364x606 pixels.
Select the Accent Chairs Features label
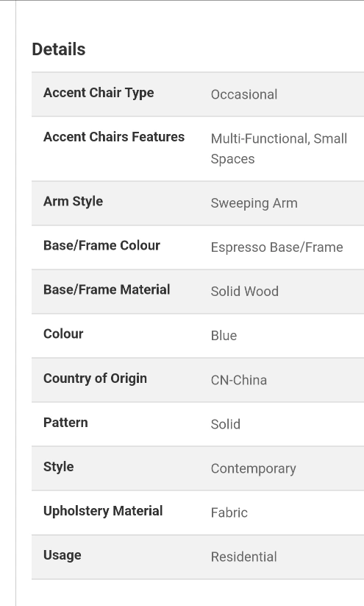click(x=114, y=137)
